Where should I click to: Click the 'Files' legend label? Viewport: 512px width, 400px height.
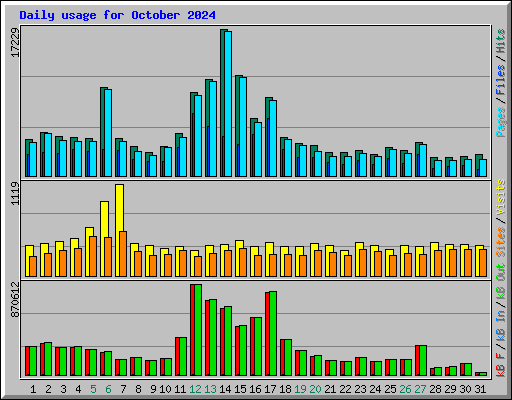pos(501,80)
